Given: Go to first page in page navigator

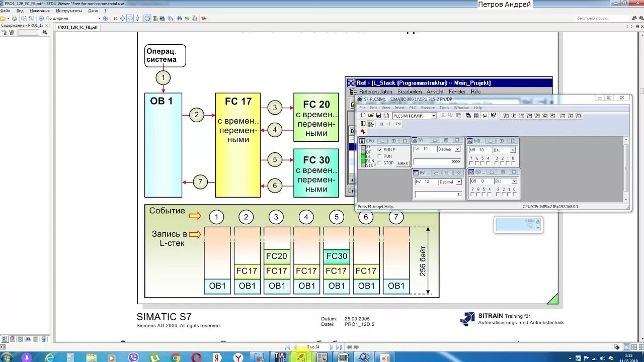Looking at the screenshot, I should click(x=287, y=347).
